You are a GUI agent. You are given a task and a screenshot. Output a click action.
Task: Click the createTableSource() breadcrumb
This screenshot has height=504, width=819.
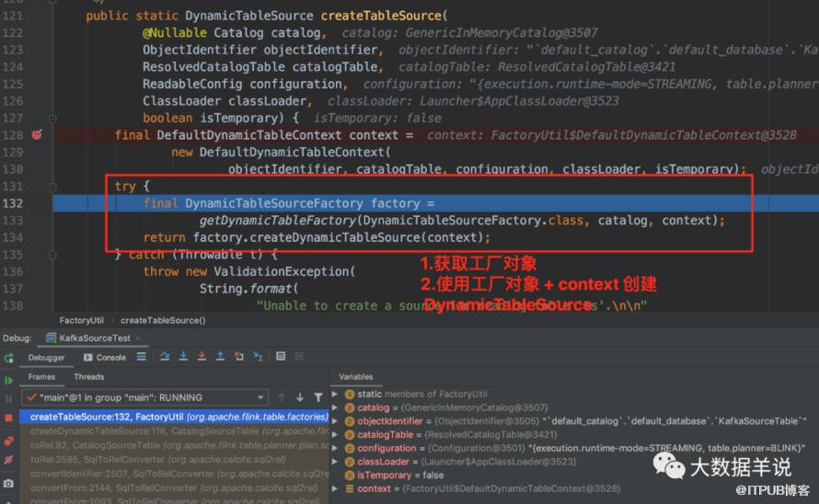pyautogui.click(x=163, y=320)
